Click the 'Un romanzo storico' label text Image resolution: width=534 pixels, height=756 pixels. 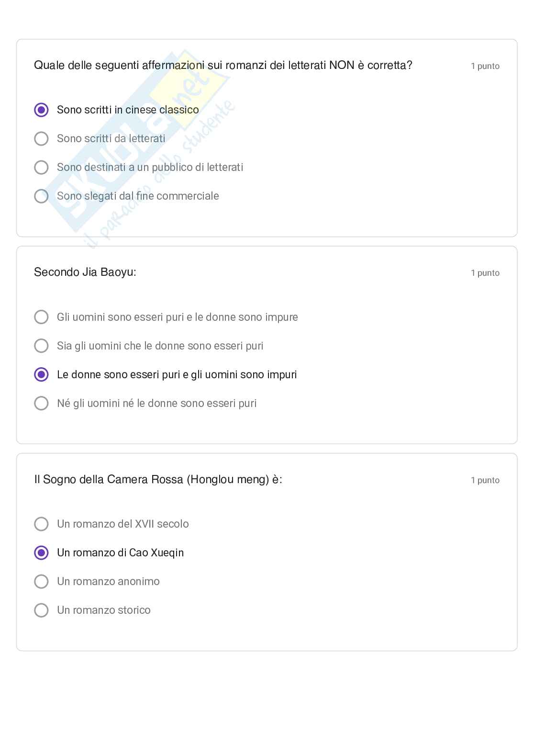[x=104, y=610]
